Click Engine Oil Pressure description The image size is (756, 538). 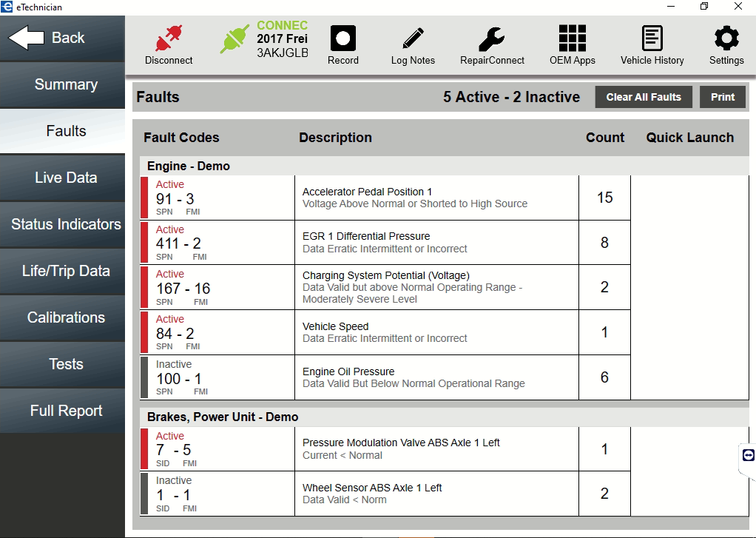click(x=348, y=371)
